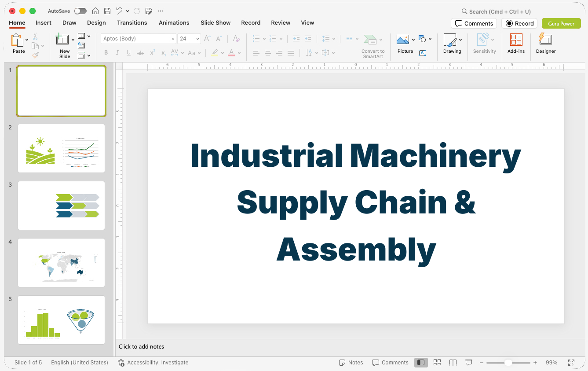This screenshot has width=588, height=371.
Task: Open the Add-ins icon
Action: tap(516, 40)
